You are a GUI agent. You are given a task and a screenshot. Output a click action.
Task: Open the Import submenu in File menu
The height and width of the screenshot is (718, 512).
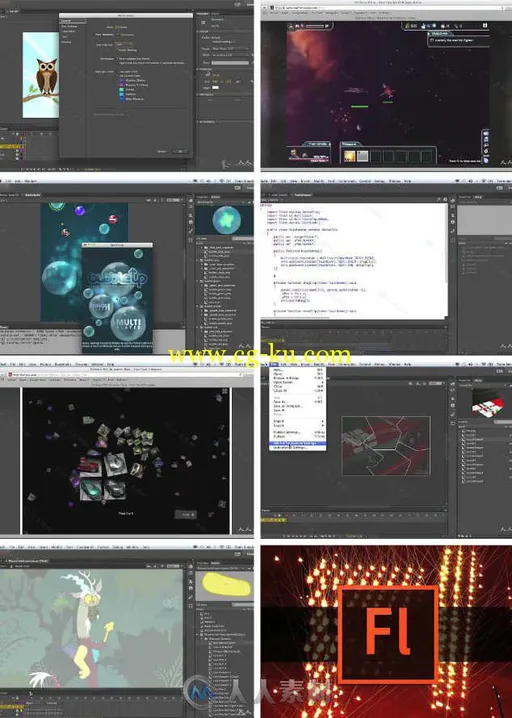point(298,421)
